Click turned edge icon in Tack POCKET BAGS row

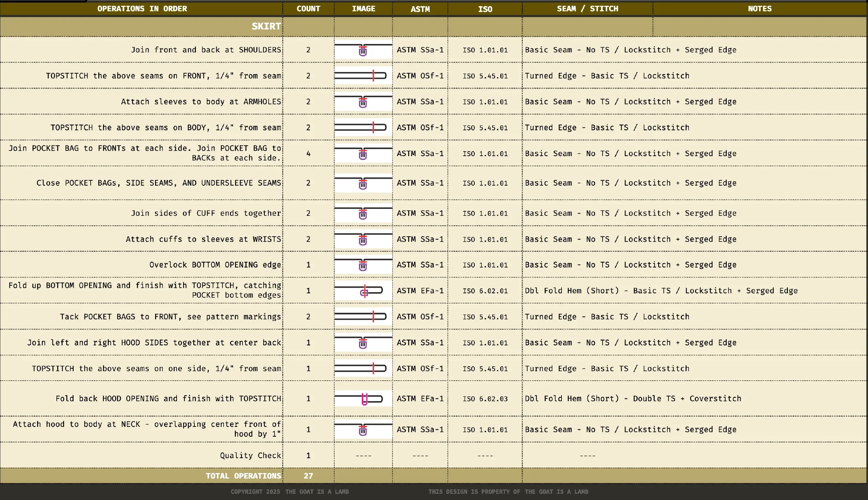[x=363, y=317]
